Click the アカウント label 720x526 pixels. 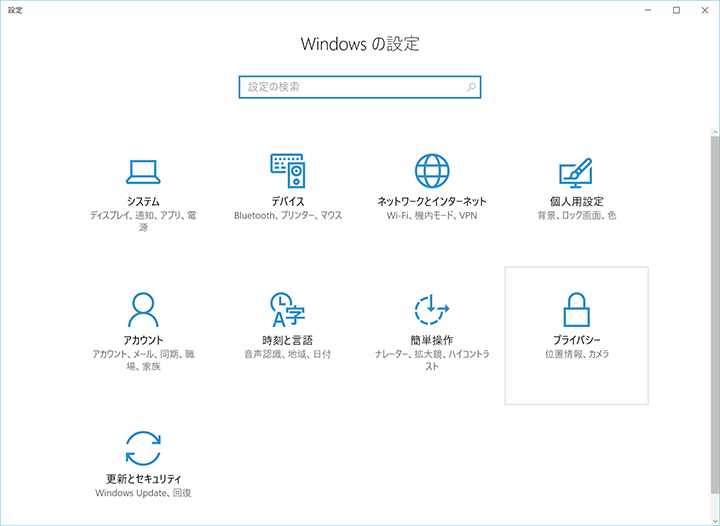(143, 340)
